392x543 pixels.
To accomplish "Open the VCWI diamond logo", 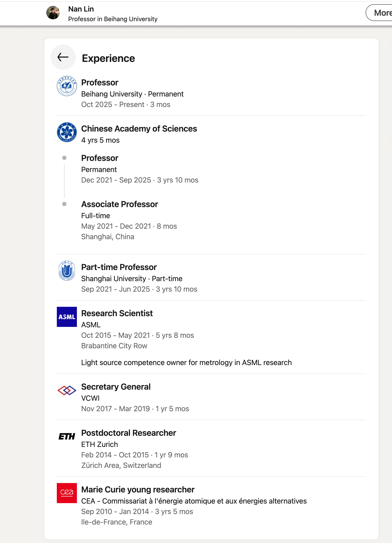I will click(x=67, y=390).
